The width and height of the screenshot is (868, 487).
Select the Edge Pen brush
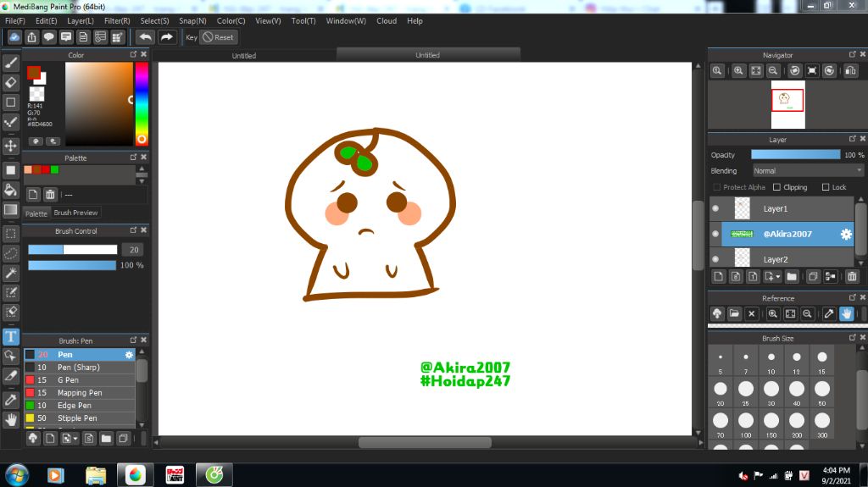click(79, 406)
